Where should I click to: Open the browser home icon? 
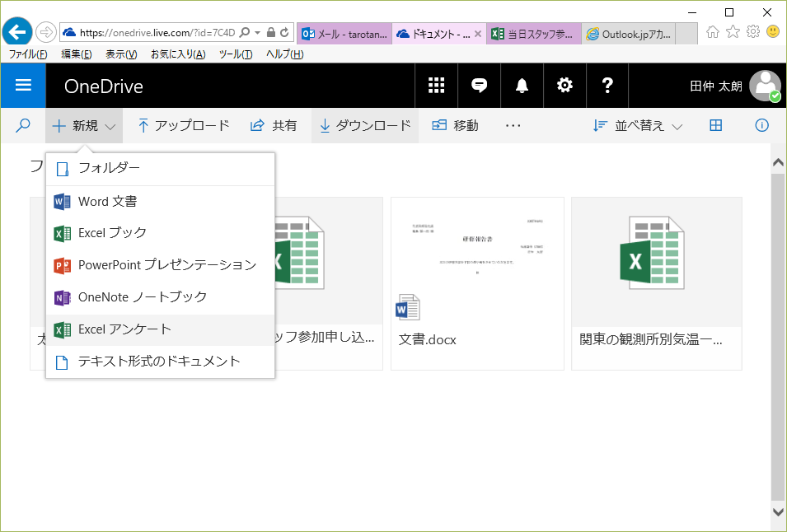coord(712,32)
